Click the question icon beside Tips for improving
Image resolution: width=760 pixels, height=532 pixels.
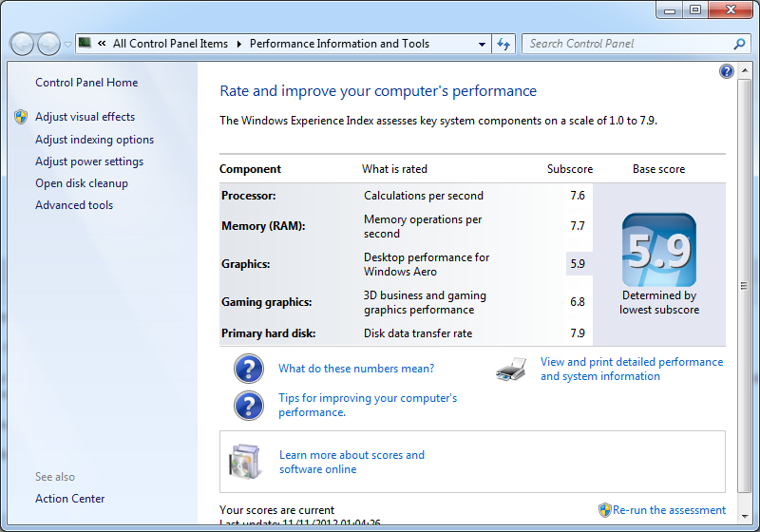tap(249, 406)
